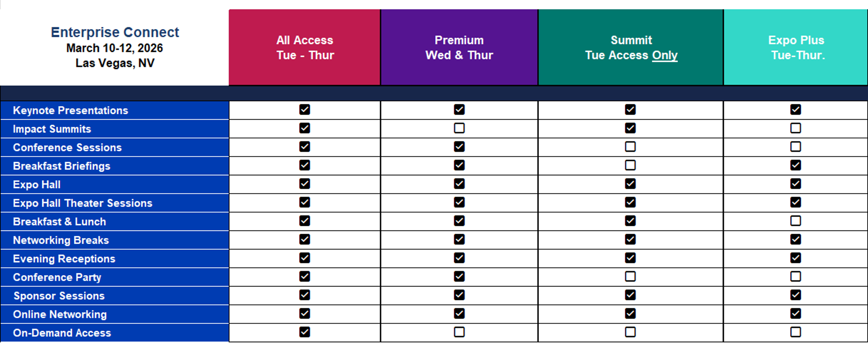Select the All Access Tue - Thur header
Viewport: 868px width, 343px height.
click(x=305, y=47)
